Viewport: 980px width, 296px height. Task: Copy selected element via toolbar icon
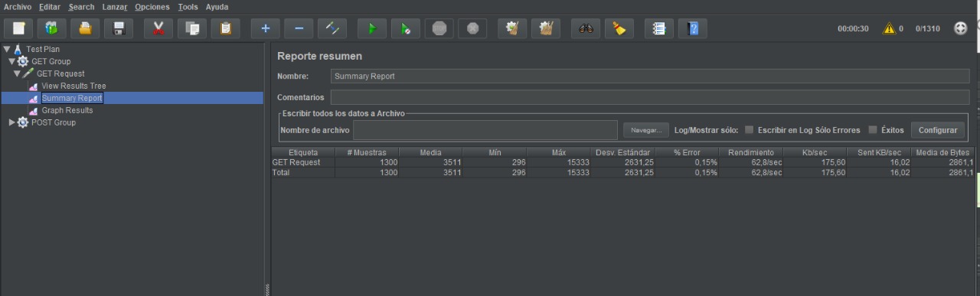click(x=192, y=28)
